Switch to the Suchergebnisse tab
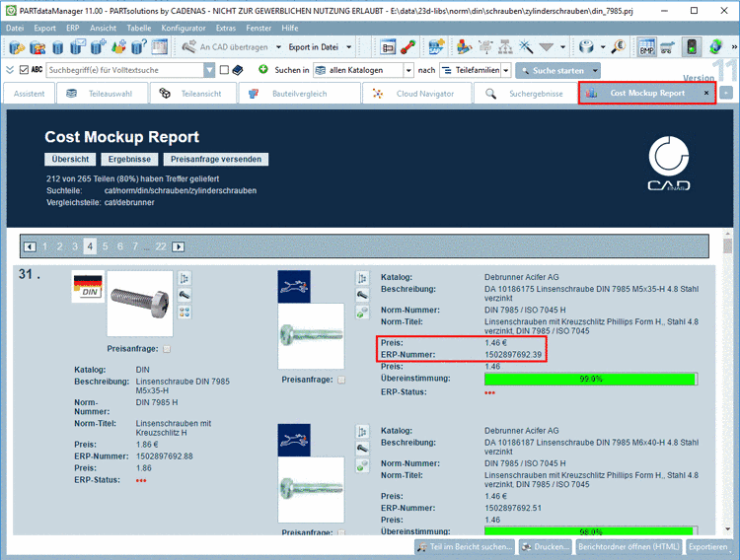The image size is (740, 560). 526,94
